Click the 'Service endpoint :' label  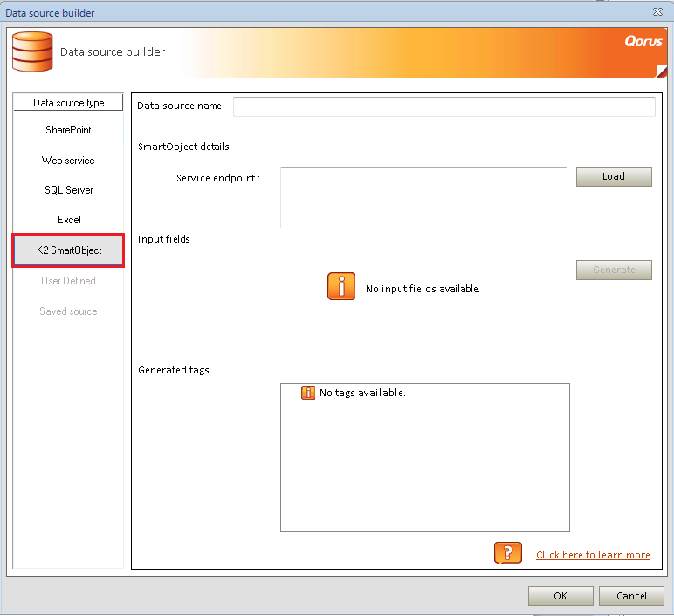(218, 178)
